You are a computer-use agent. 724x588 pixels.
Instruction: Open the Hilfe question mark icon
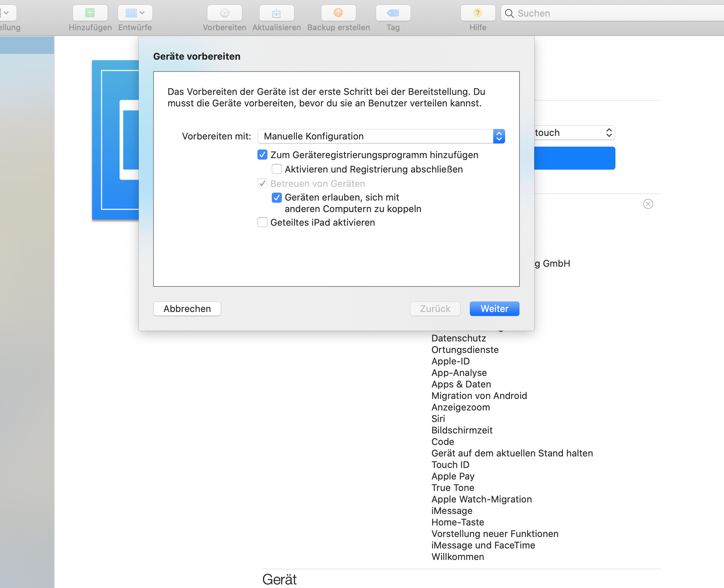(x=477, y=13)
